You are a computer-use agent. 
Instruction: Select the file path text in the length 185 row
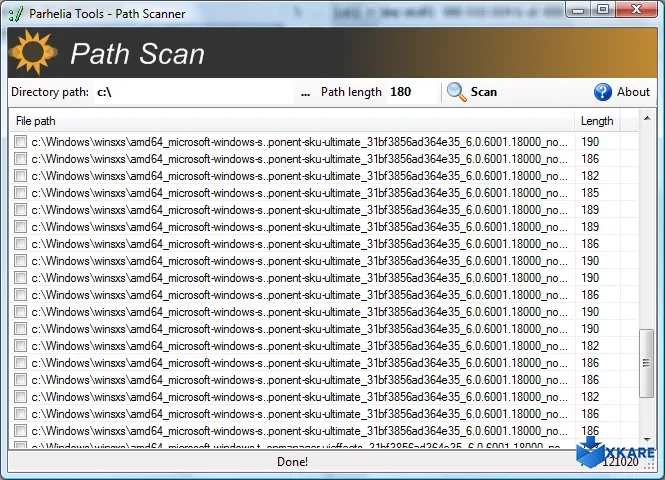point(299,193)
